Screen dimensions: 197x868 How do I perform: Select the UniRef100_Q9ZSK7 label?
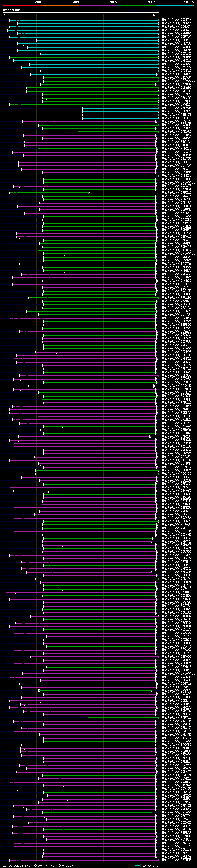pyautogui.click(x=177, y=54)
